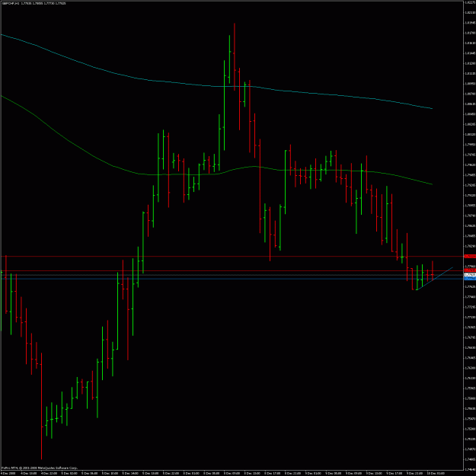Click the tallest red bar at the chart peak
This screenshot has width=476, height=476.
coord(235,57)
